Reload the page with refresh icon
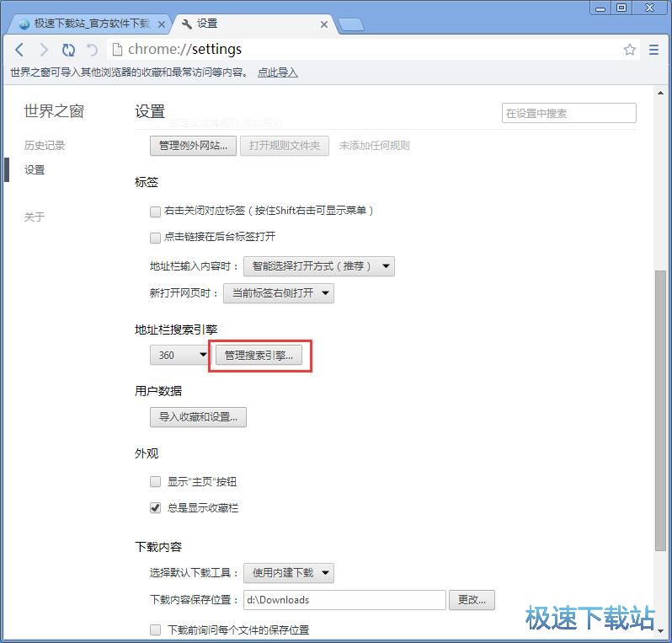The image size is (672, 643). click(x=68, y=50)
